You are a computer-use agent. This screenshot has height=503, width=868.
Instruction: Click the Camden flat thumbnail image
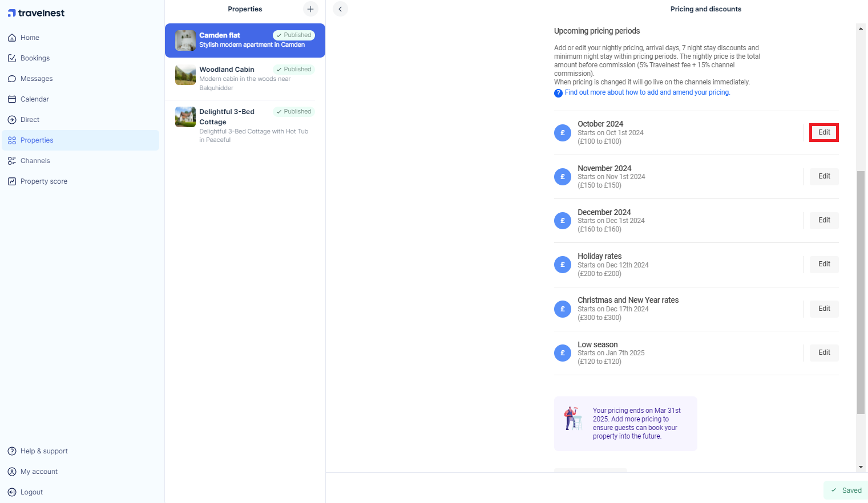coord(185,40)
